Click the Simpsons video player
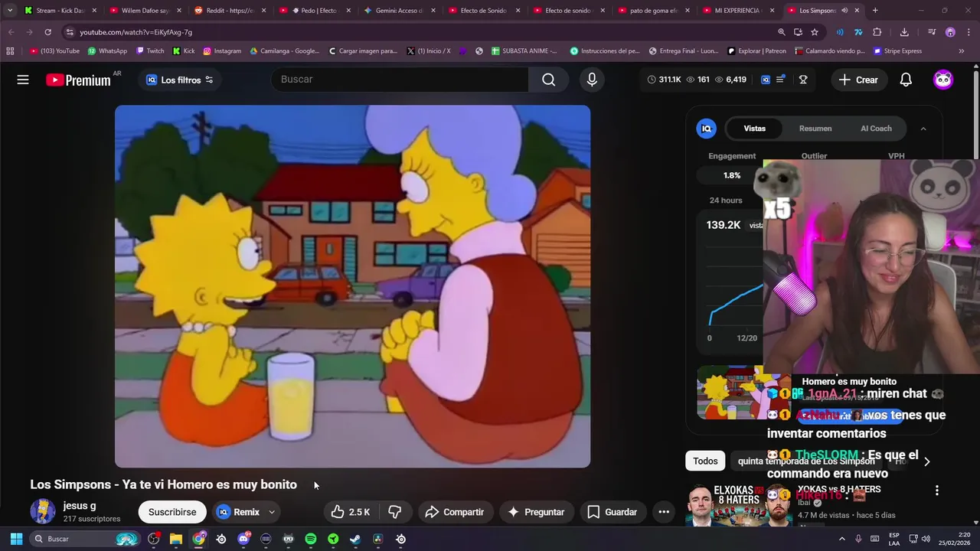The height and width of the screenshot is (551, 980). click(x=352, y=286)
